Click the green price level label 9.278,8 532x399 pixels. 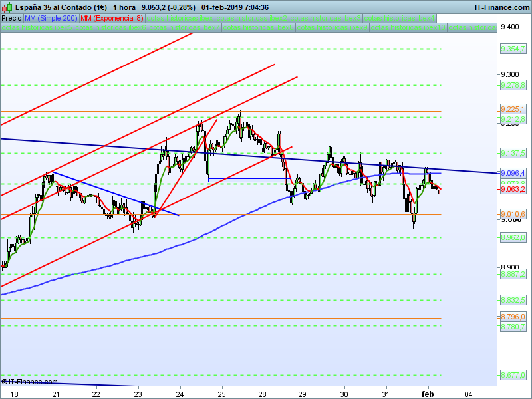[x=513, y=85]
